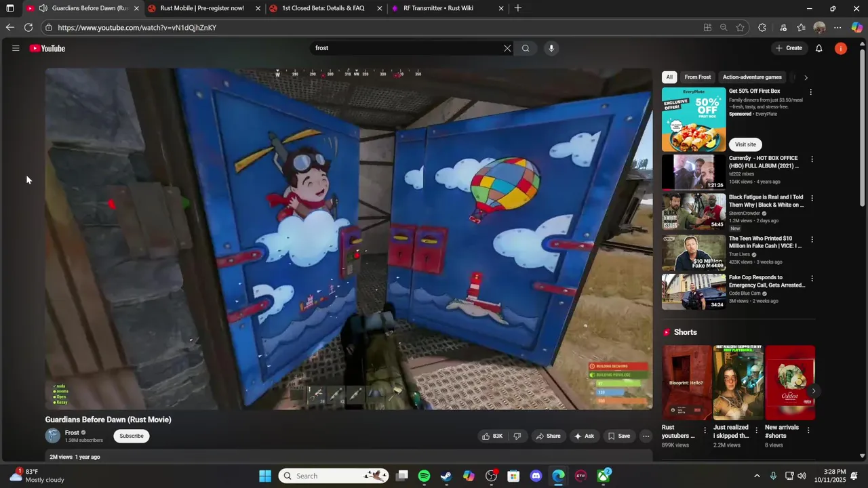The width and height of the screenshot is (868, 488).
Task: Open browser favorites list icon
Action: (x=801, y=27)
